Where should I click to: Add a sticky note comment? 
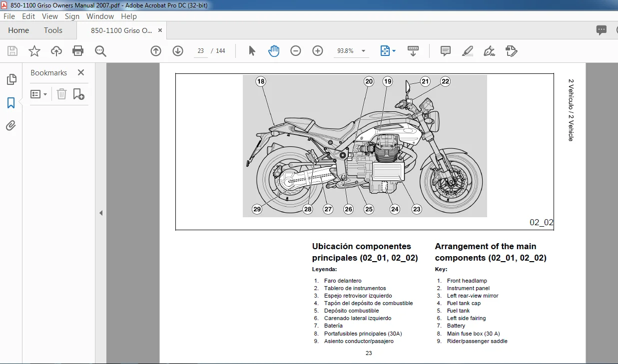click(x=446, y=51)
